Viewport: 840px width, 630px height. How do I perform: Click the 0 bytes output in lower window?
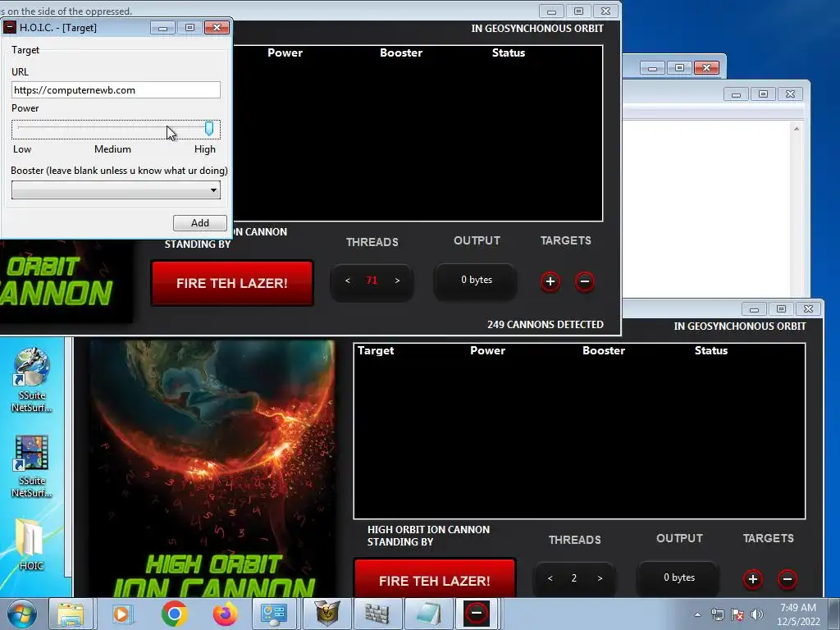(x=678, y=577)
